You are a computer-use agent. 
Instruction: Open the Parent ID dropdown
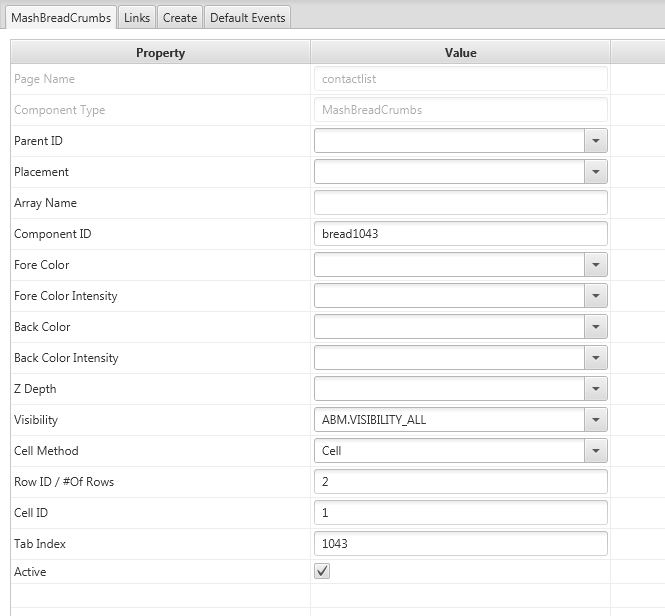pos(596,141)
